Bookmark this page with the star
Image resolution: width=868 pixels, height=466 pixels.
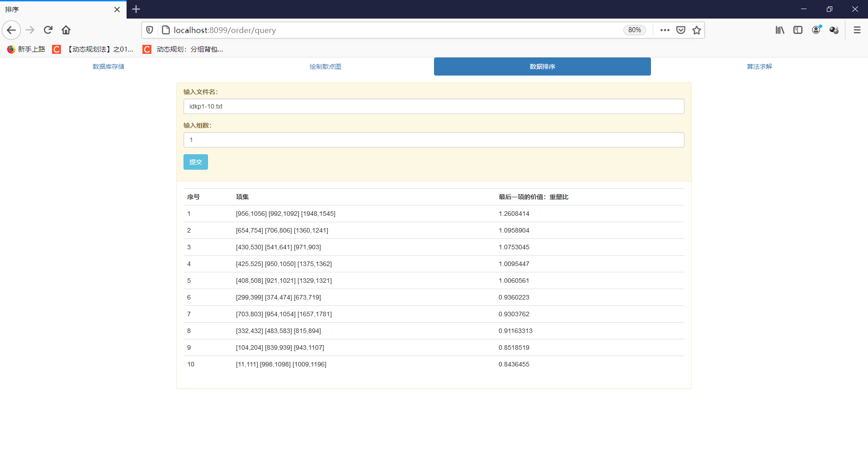coord(697,30)
